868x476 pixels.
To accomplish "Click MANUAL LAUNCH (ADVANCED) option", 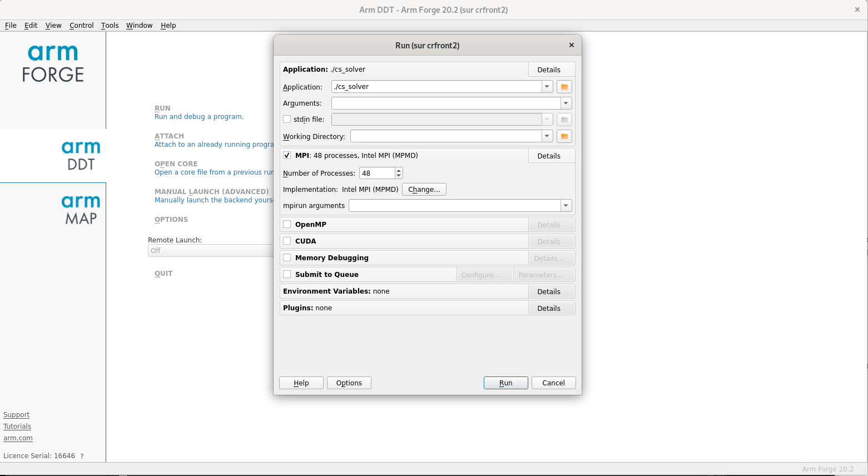I will 212,192.
